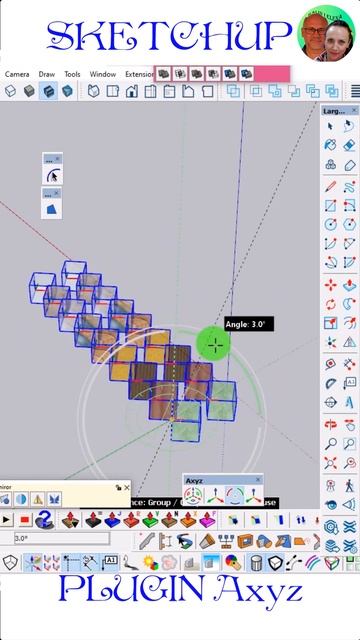Image resolution: width=360 pixels, height=640 pixels.
Task: Select the Offset tool
Action: pyautogui.click(x=349, y=323)
